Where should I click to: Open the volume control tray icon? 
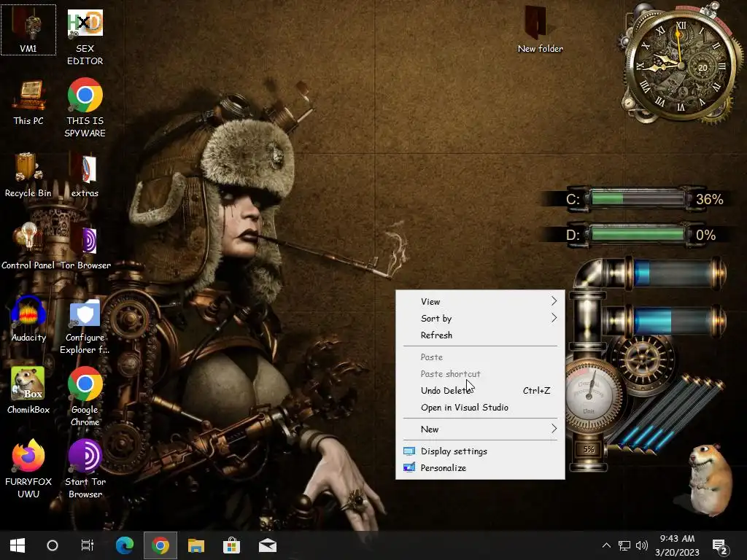642,545
